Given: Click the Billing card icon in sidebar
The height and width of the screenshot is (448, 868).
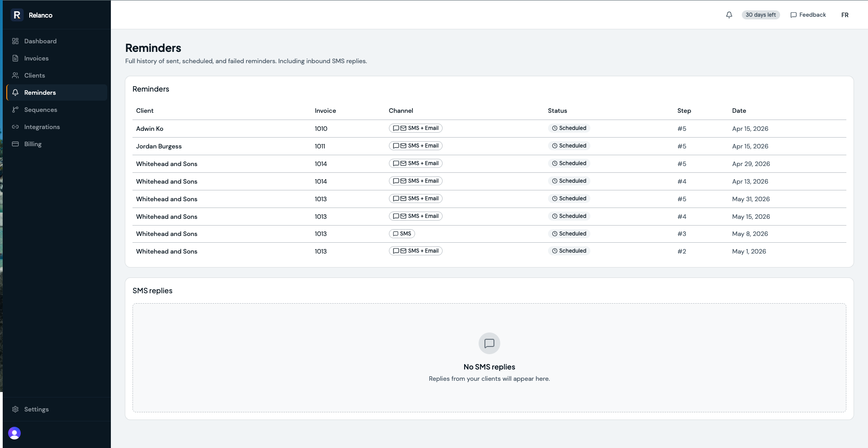Looking at the screenshot, I should (15, 144).
